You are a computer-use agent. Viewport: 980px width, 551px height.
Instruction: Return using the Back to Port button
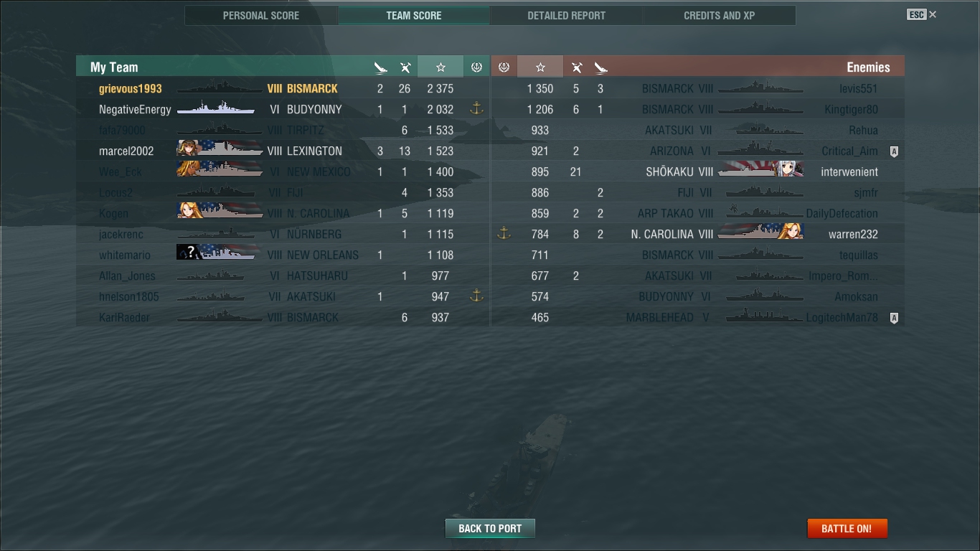[x=490, y=529]
